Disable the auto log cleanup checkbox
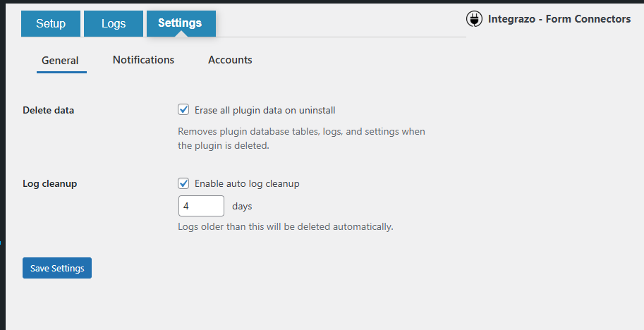The height and width of the screenshot is (330, 644). pos(184,183)
